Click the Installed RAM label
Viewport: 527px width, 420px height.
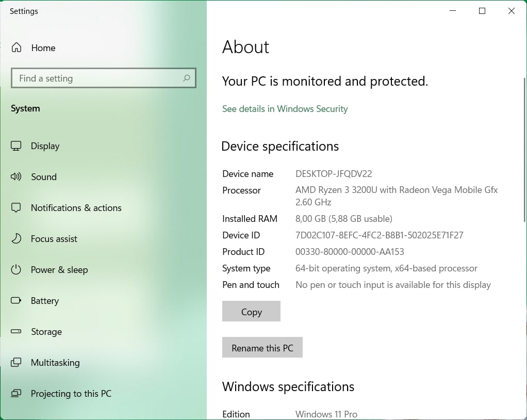(250, 219)
